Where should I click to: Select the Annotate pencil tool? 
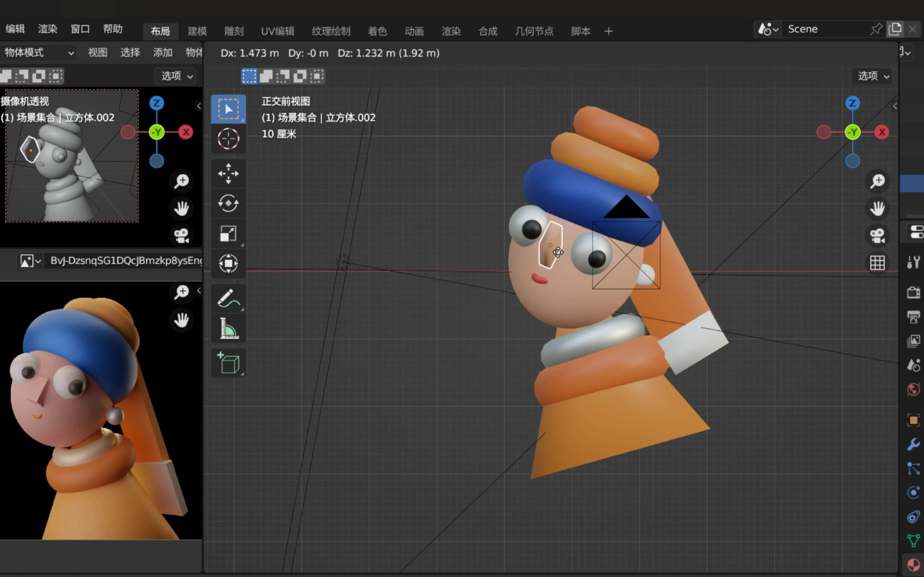pos(228,299)
